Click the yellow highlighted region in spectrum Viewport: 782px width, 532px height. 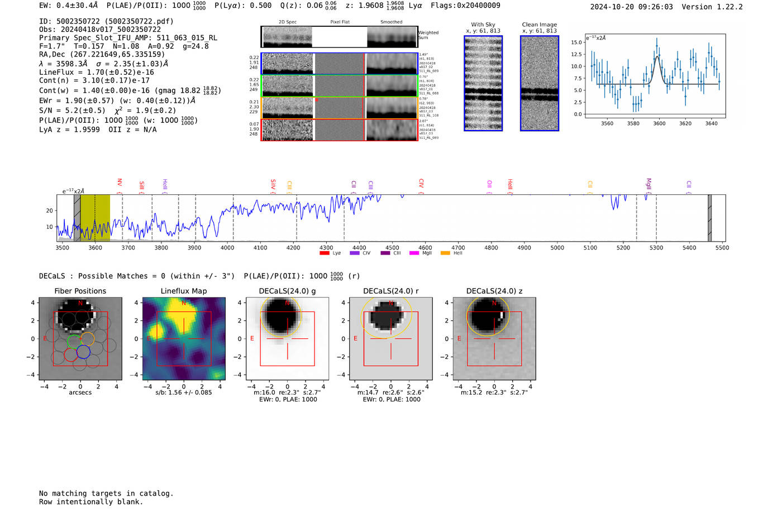(95, 218)
